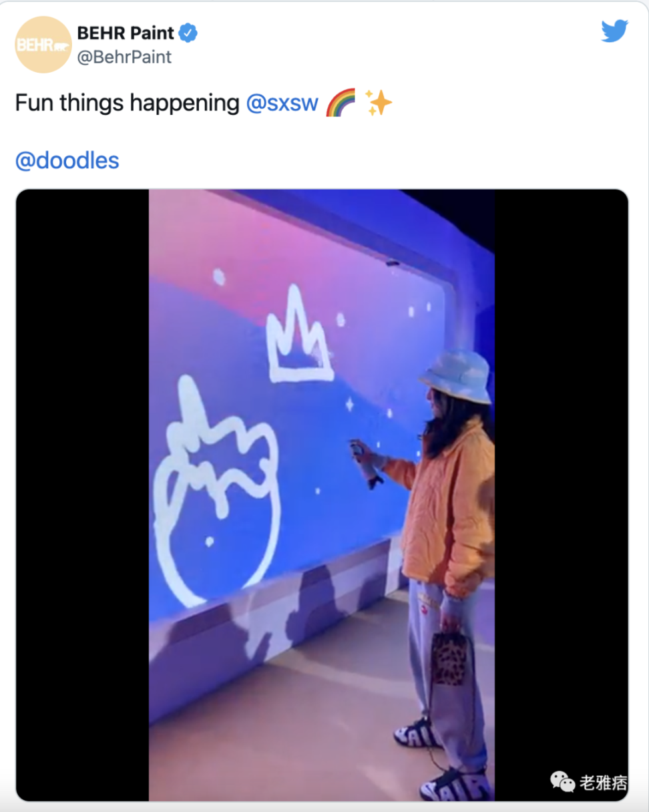Viewport: 649px width, 812px height.
Task: Open the Twitter bird logo
Action: coord(614,31)
